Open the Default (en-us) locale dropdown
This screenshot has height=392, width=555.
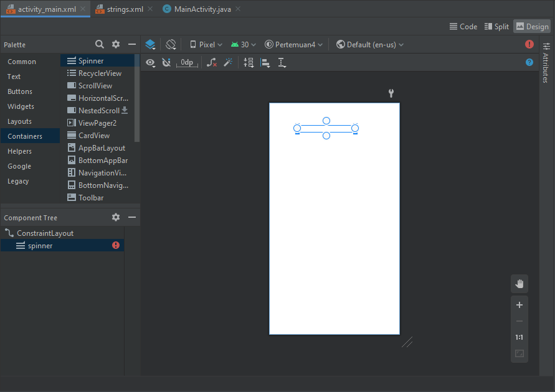pos(370,45)
